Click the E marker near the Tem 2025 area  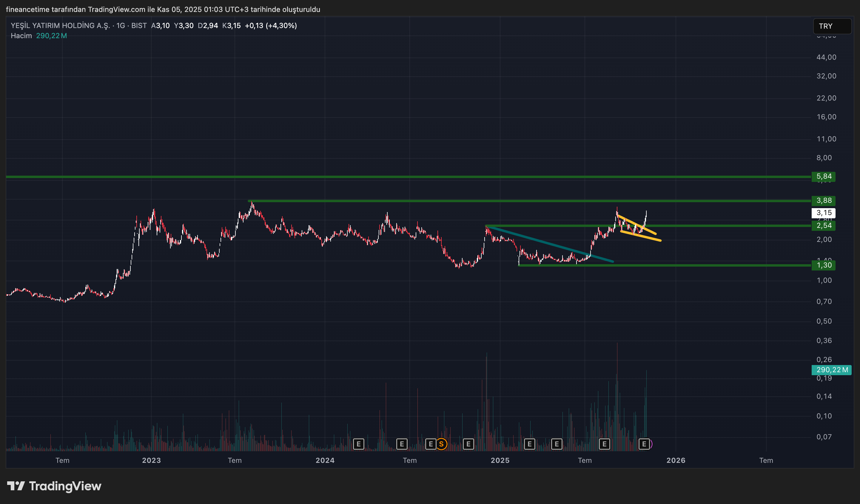click(x=605, y=444)
